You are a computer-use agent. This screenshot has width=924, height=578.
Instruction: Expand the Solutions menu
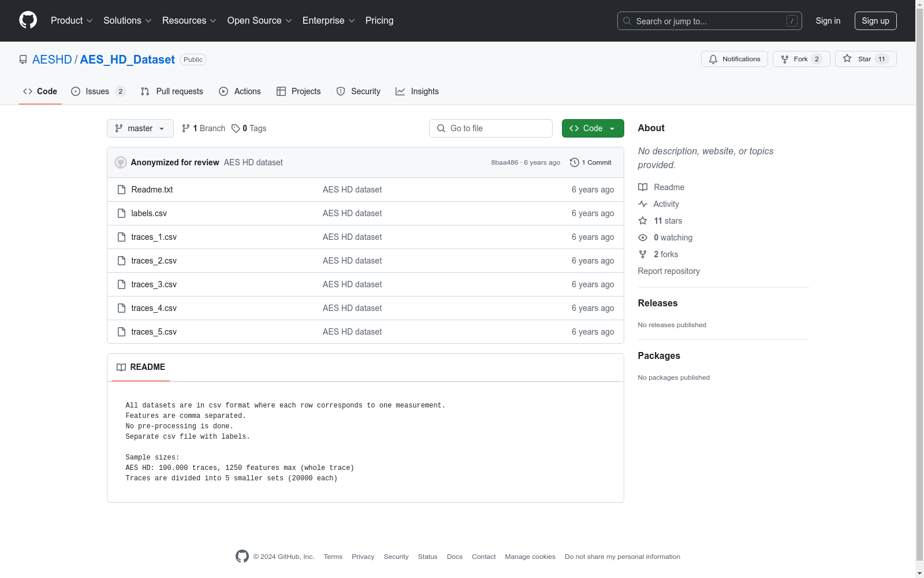tap(128, 20)
